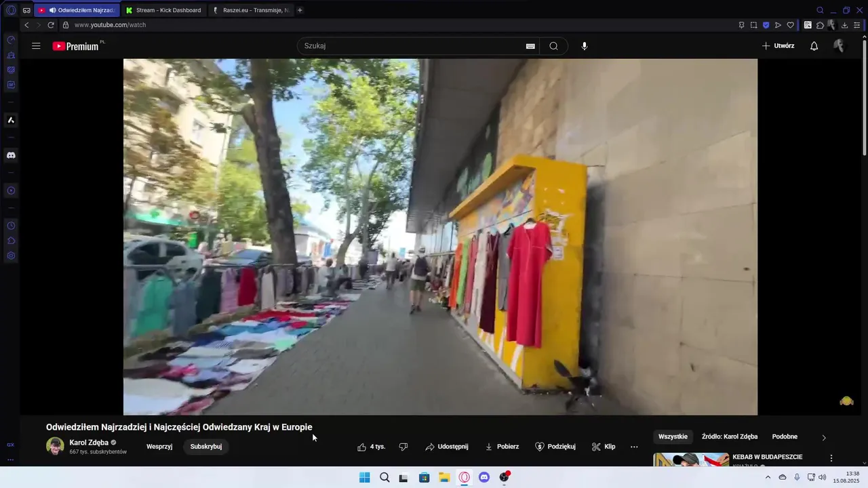Open browser Settings gear in sidebar
The height and width of the screenshot is (488, 868).
(11, 256)
